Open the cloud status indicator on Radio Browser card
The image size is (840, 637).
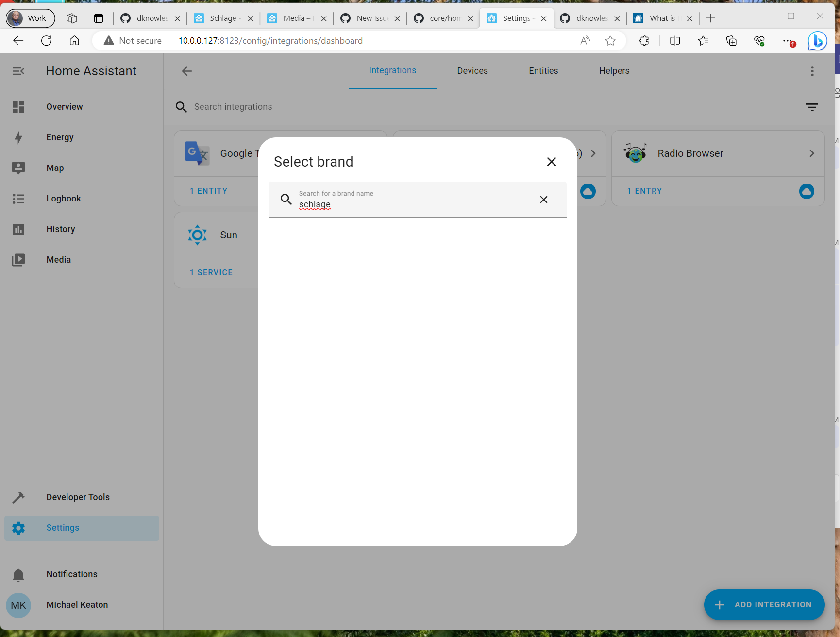[806, 191]
